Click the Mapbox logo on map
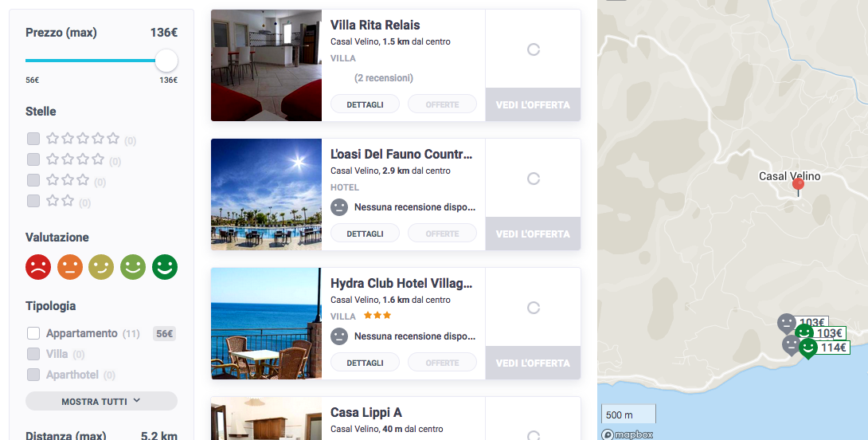 pos(628,434)
